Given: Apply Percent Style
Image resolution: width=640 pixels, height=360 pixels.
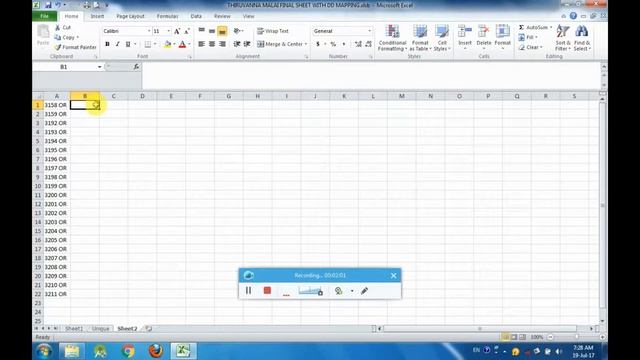Looking at the screenshot, I should pyautogui.click(x=333, y=44).
